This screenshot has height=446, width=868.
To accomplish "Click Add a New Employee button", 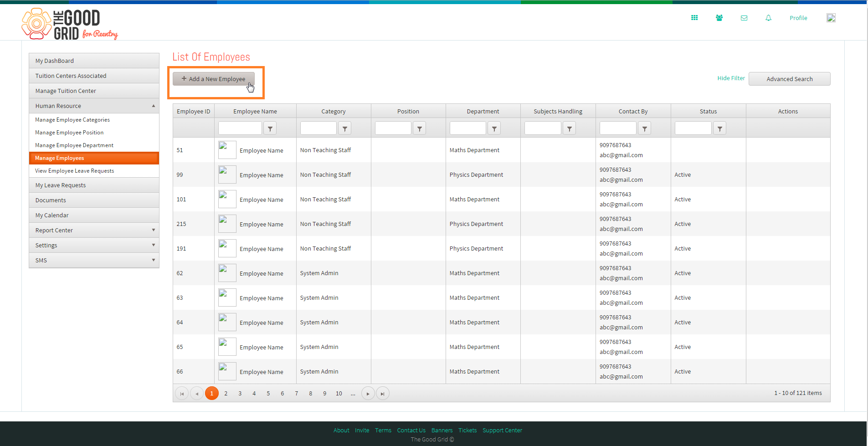I will [x=213, y=79].
